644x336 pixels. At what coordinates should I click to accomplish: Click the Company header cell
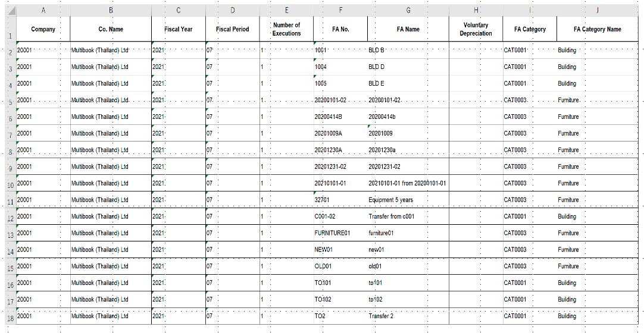point(43,29)
